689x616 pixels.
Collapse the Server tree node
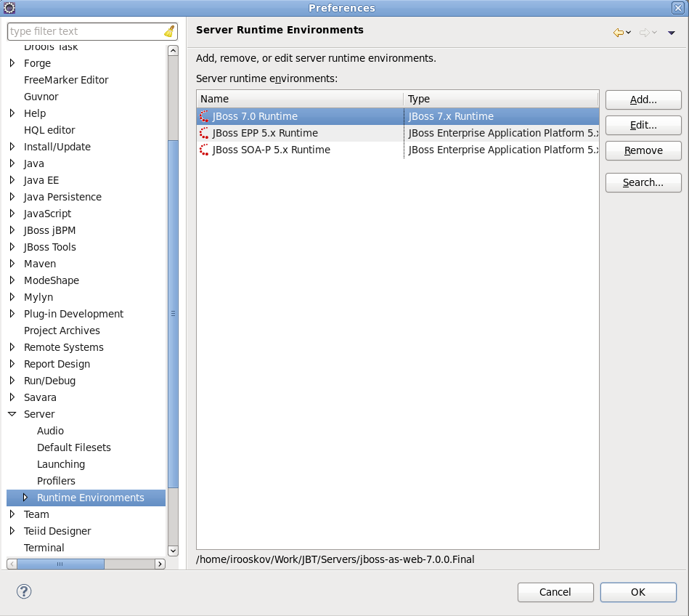coord(13,414)
